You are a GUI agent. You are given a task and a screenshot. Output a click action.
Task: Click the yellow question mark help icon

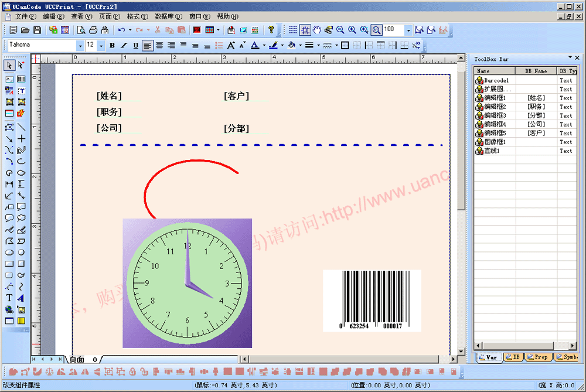click(271, 30)
